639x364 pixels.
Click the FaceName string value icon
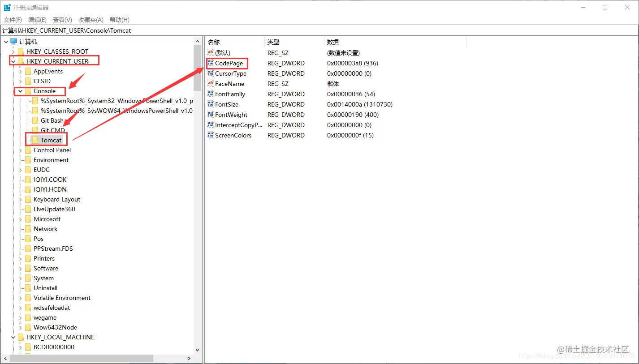pyautogui.click(x=211, y=84)
